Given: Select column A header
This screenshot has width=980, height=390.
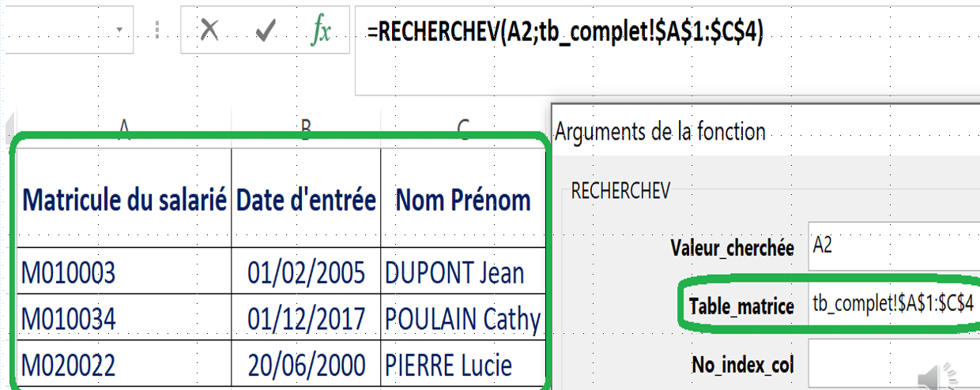Looking at the screenshot, I should [124, 129].
